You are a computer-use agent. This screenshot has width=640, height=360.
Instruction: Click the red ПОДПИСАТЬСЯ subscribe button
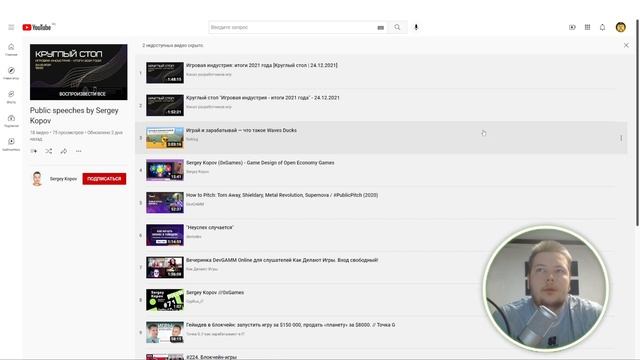point(104,179)
